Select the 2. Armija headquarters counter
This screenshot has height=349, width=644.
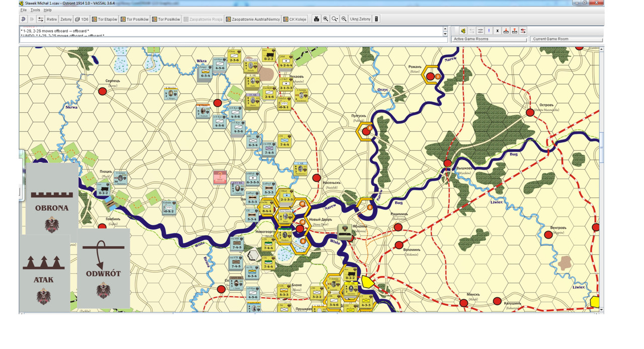(302, 96)
